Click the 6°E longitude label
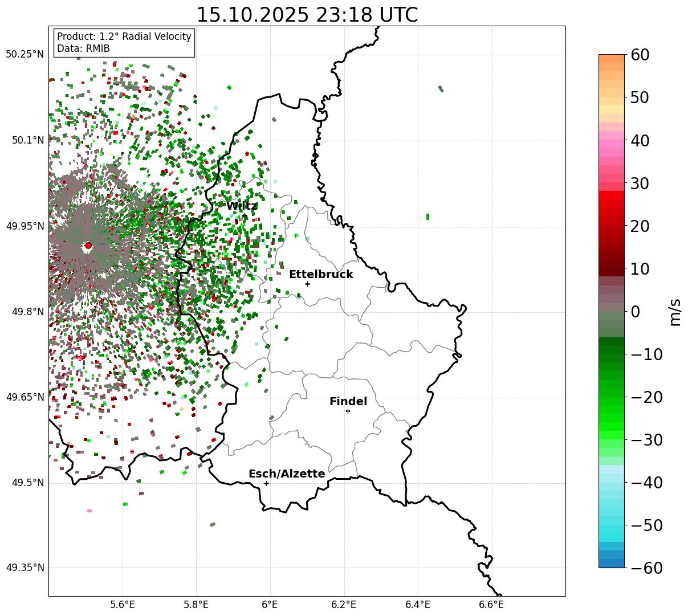 pyautogui.click(x=270, y=604)
